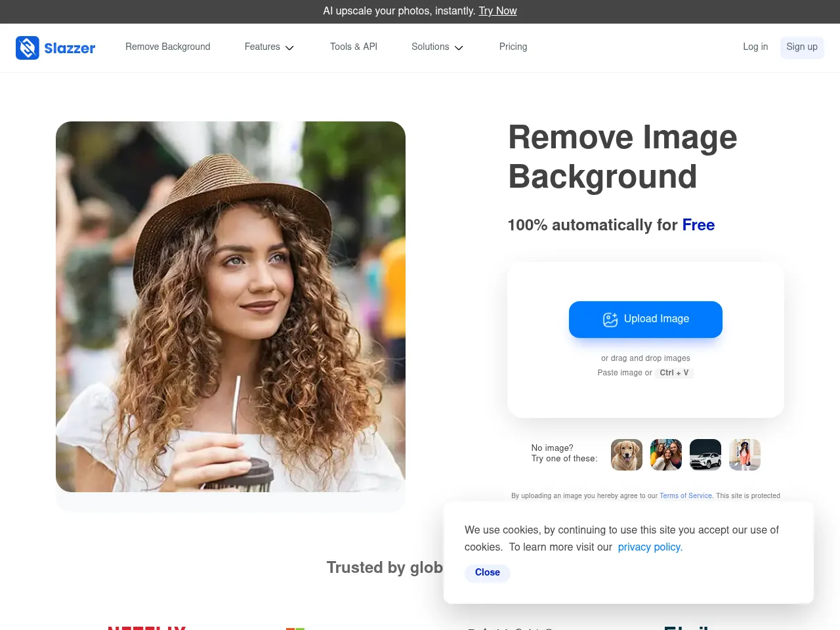Open Remove Background nav item
Screen dimensions: 840x630
coord(168,47)
